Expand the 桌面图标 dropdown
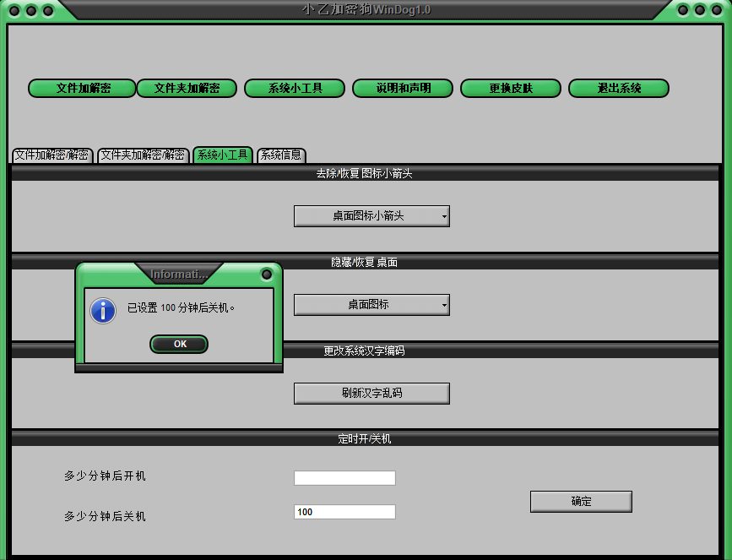 coord(371,305)
